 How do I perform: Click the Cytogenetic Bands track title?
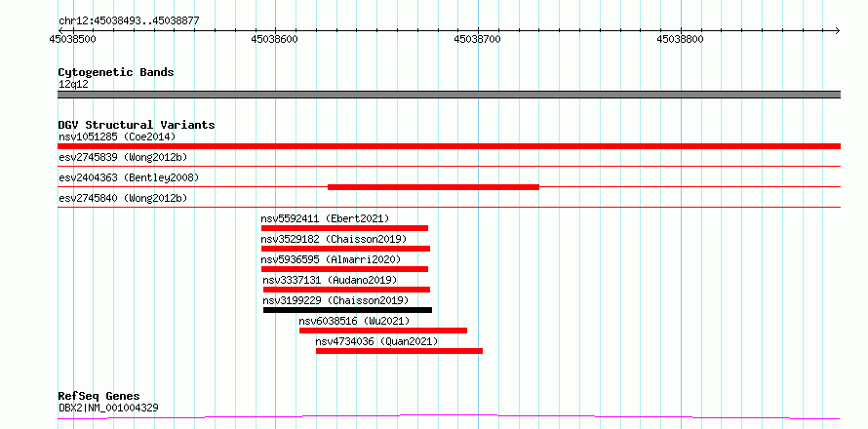coord(116,72)
